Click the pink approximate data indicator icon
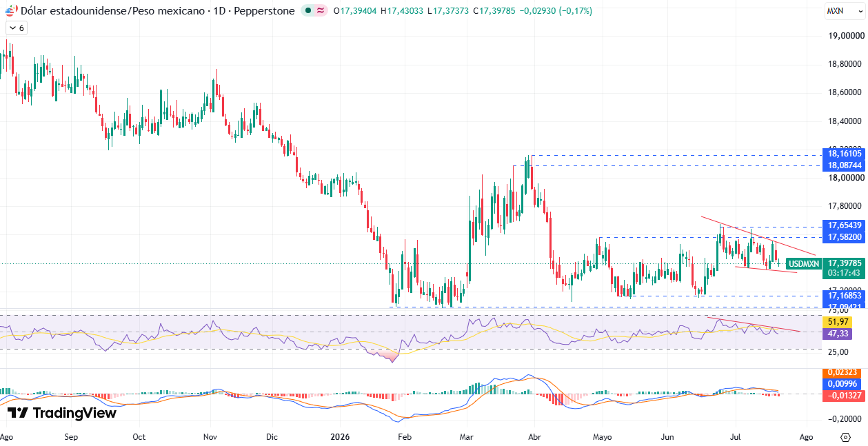The width and height of the screenshot is (868, 446). pos(321,11)
